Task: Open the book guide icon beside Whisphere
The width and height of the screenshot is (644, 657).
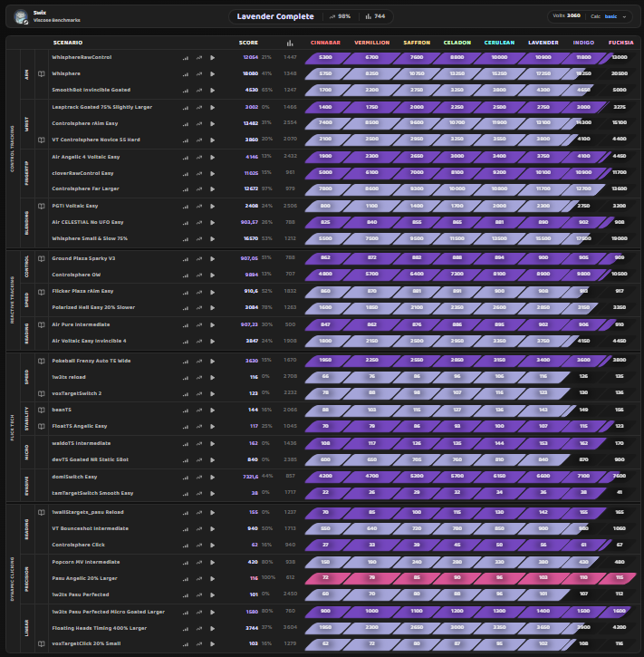Action: pyautogui.click(x=42, y=73)
